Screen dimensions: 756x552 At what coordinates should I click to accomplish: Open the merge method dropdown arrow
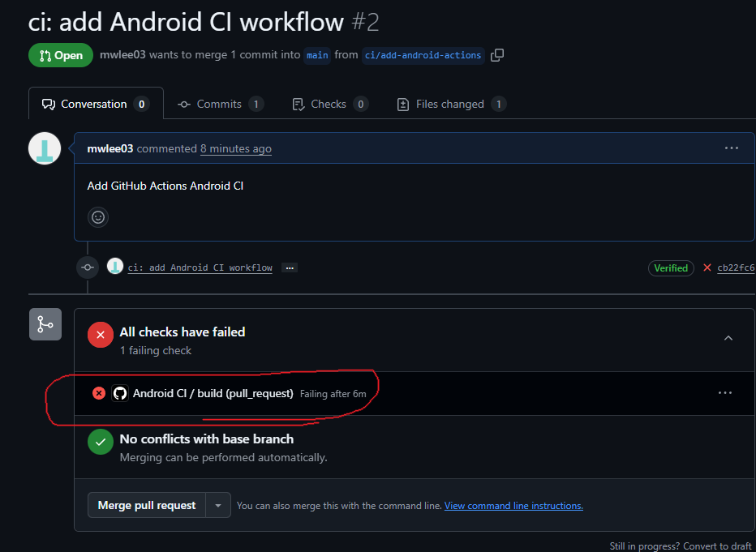[x=218, y=505]
